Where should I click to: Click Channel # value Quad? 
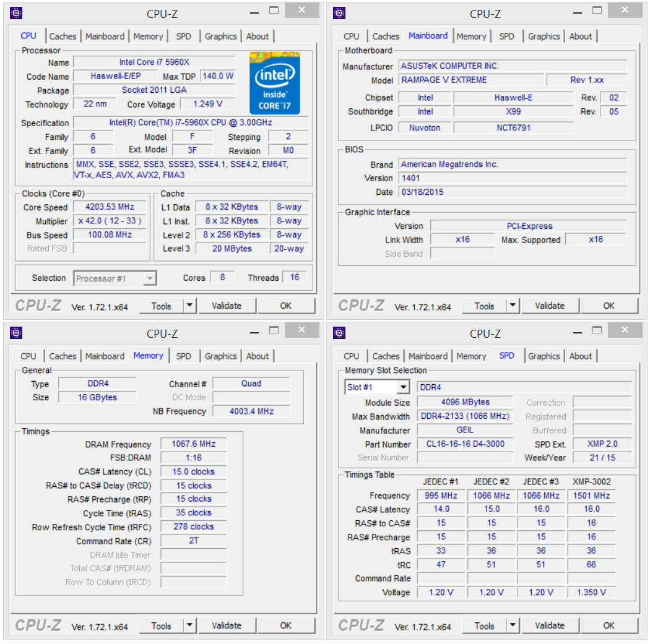click(251, 384)
